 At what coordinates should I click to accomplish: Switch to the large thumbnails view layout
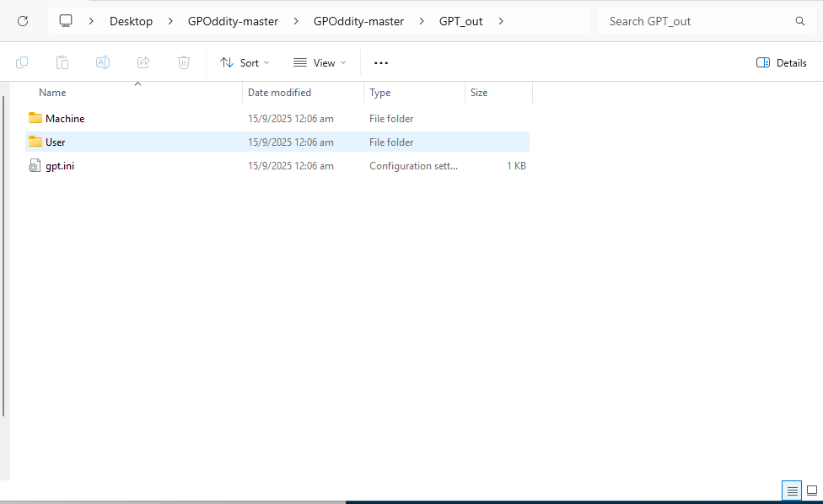pos(812,491)
